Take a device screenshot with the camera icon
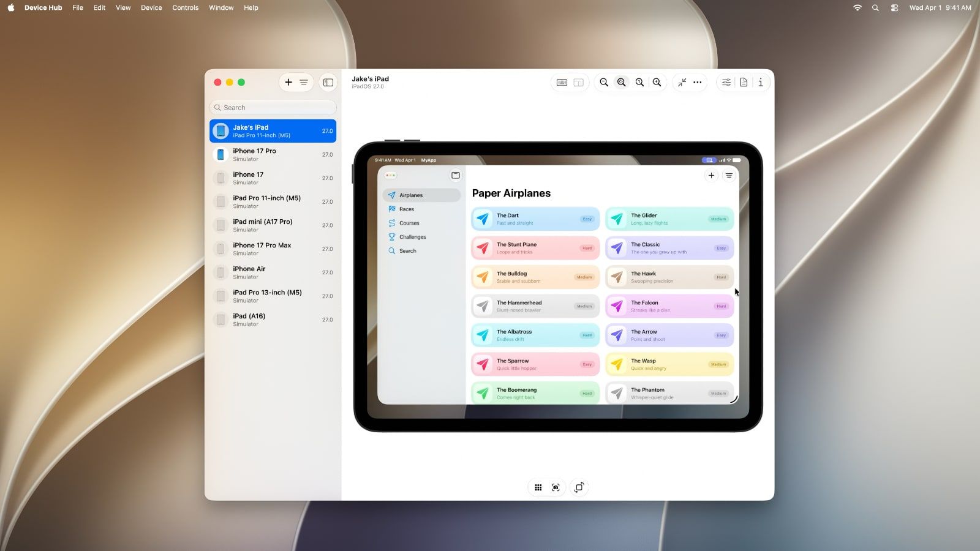 (556, 487)
